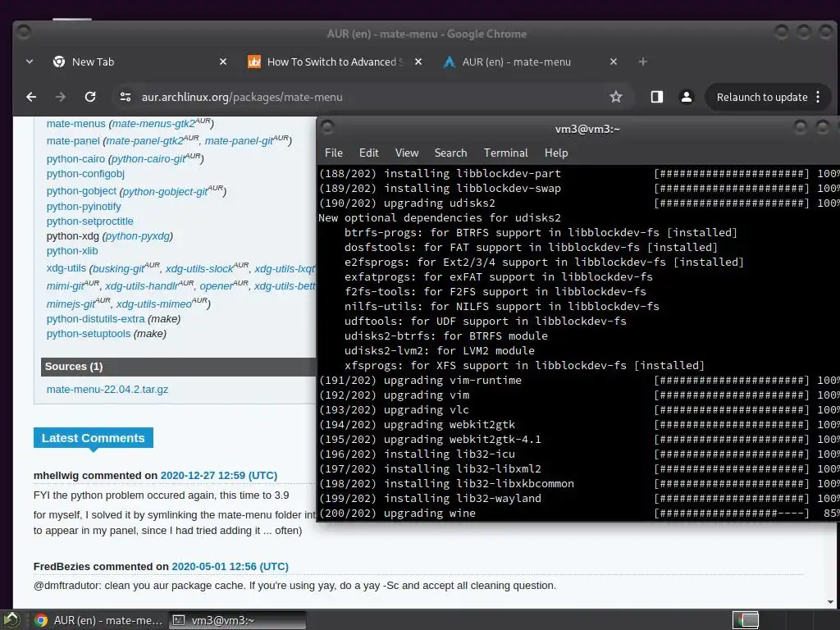The height and width of the screenshot is (630, 840).
Task: Open the python-setuptools link
Action: [x=89, y=334]
